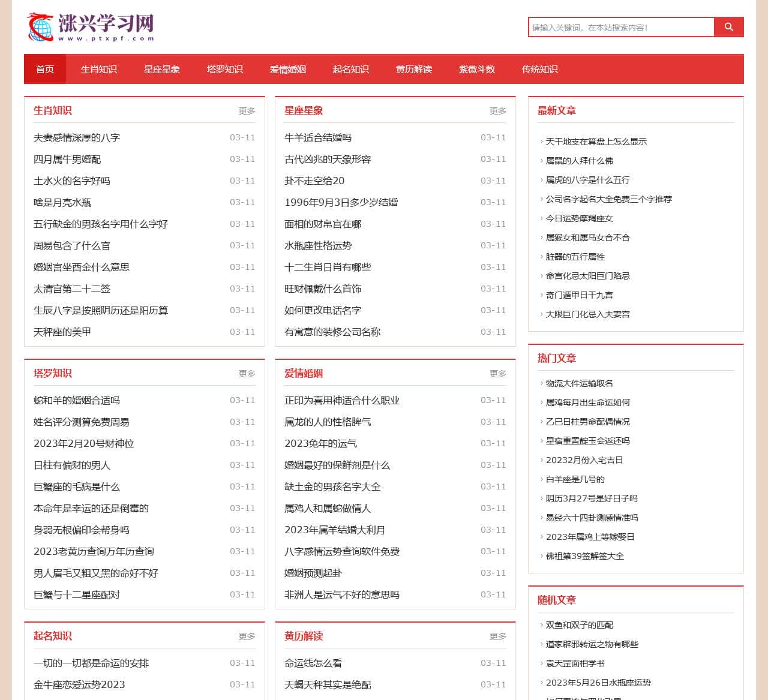The image size is (768, 700).
Task: Open article 有寓意的装修公司名称
Action: click(x=332, y=332)
